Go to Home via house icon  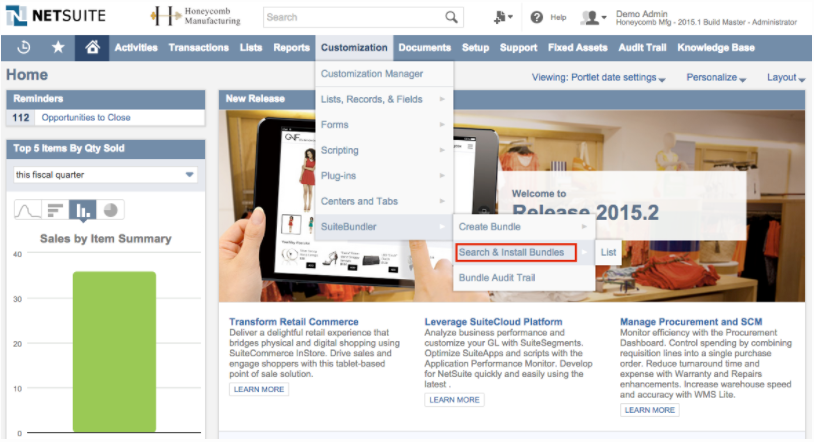point(92,48)
